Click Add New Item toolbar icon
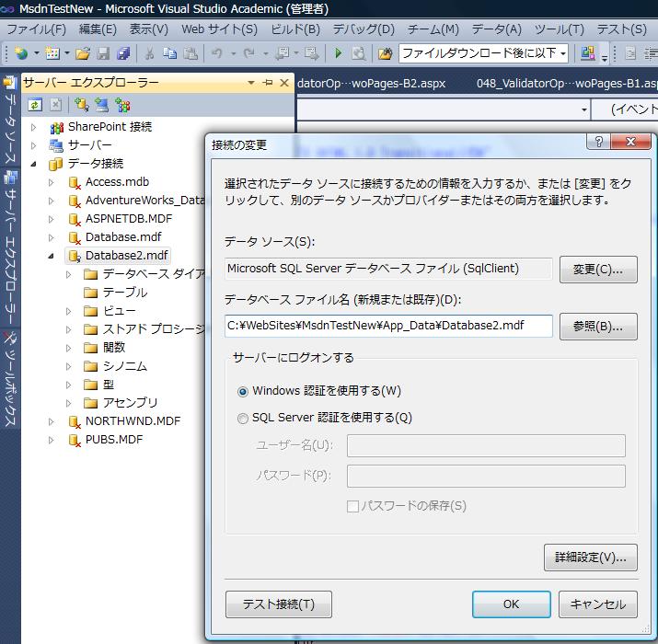The height and width of the screenshot is (644, 658). click(52, 53)
